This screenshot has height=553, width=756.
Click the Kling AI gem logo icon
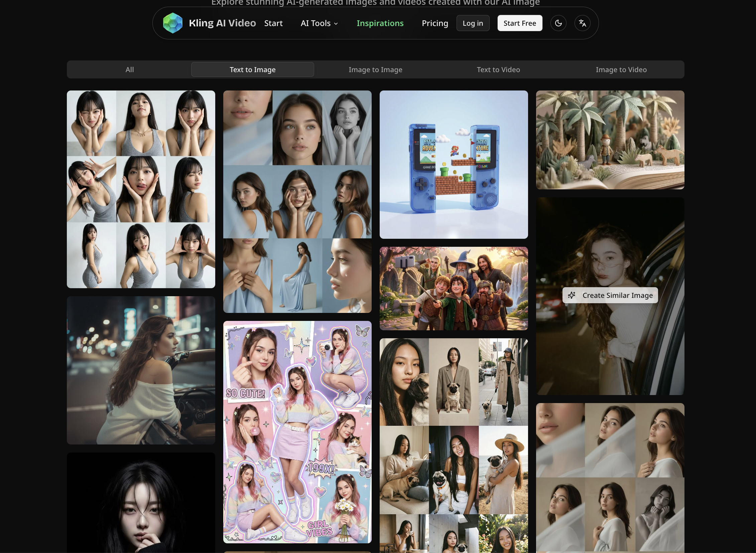[x=172, y=23]
